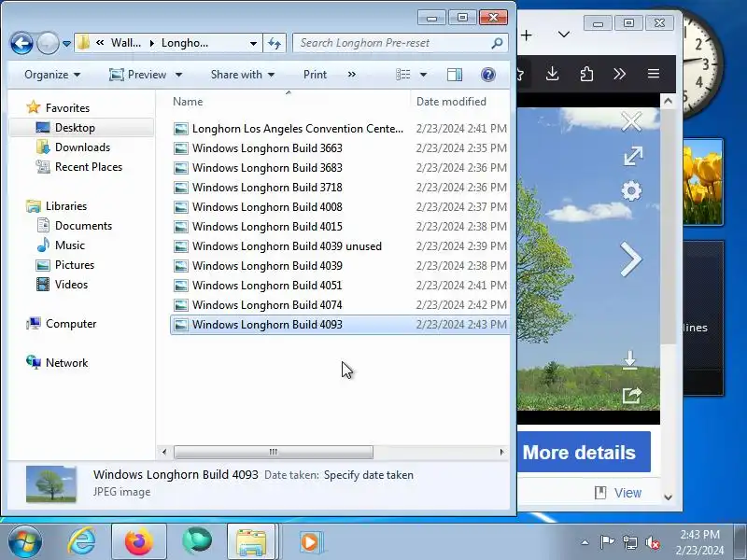This screenshot has width=747, height=560.
Task: Go back in Explorer navigation
Action: point(21,43)
